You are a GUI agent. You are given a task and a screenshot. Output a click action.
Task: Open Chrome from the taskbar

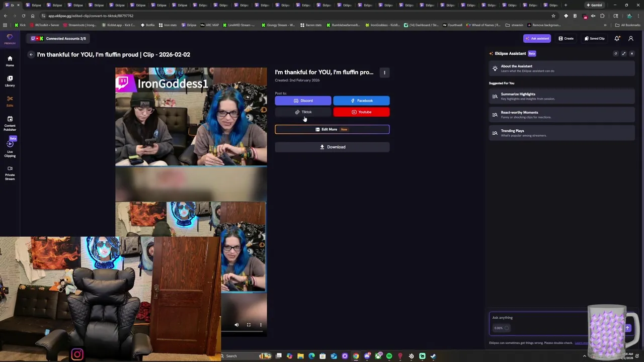click(356, 356)
